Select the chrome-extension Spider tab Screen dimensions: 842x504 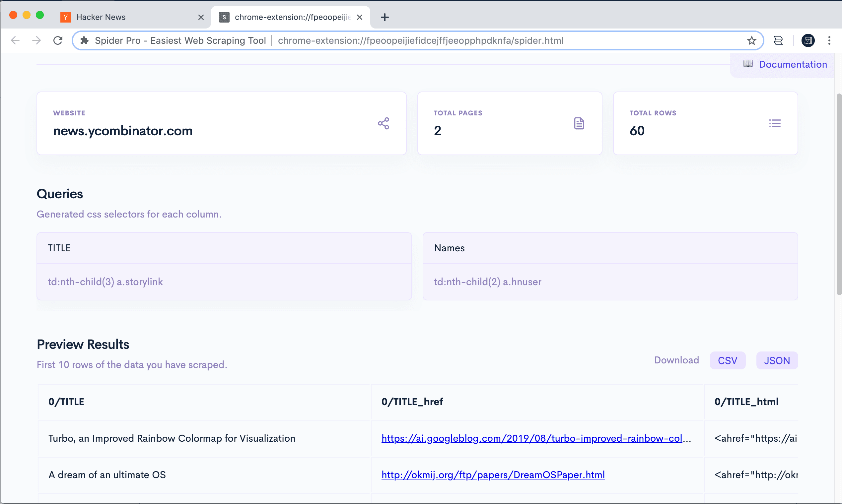(x=289, y=17)
